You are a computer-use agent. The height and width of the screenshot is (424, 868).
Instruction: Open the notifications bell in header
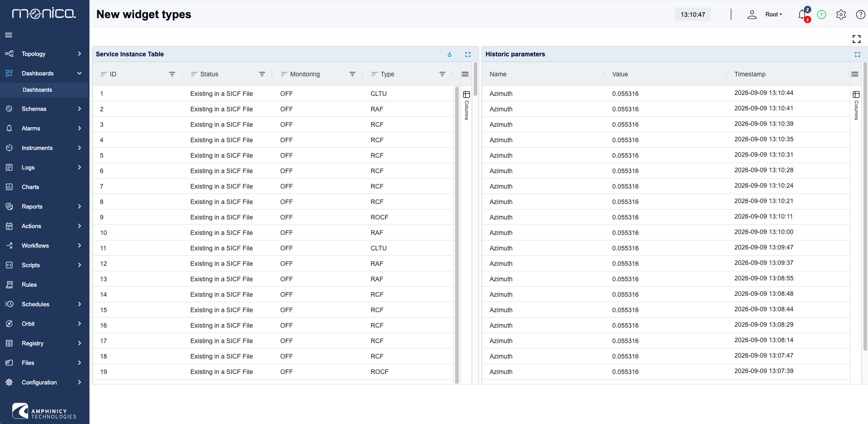coord(803,15)
